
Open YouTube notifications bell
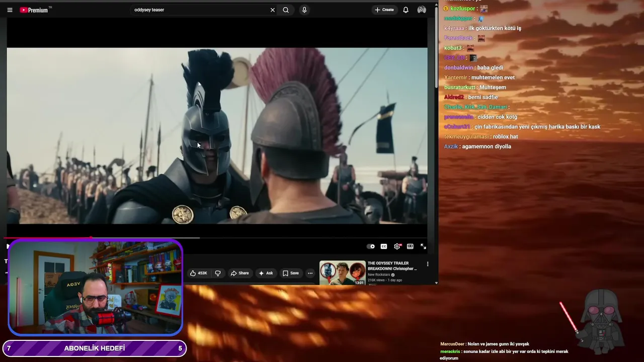click(x=406, y=10)
